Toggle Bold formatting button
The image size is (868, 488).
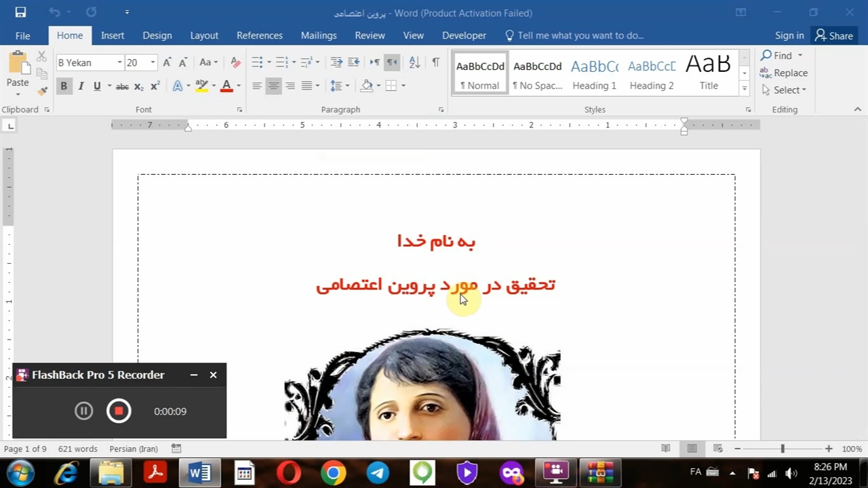click(64, 86)
